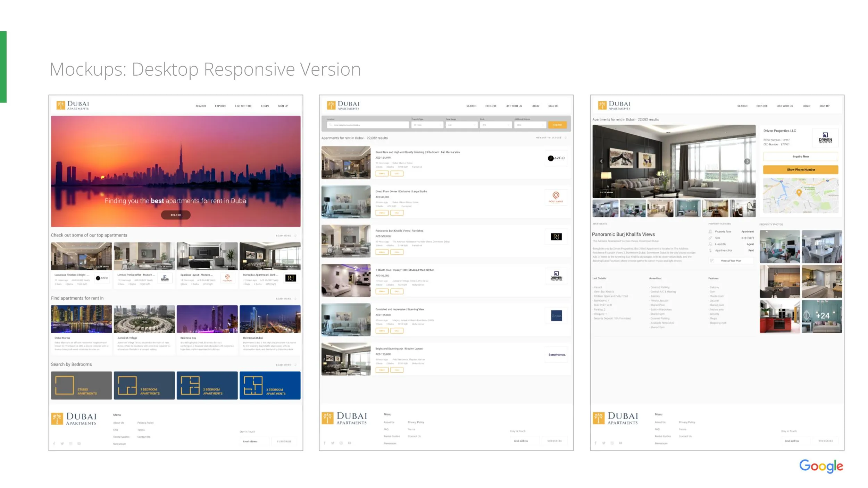
Task: Open the Property Type dropdown in the search bar
Action: click(427, 125)
